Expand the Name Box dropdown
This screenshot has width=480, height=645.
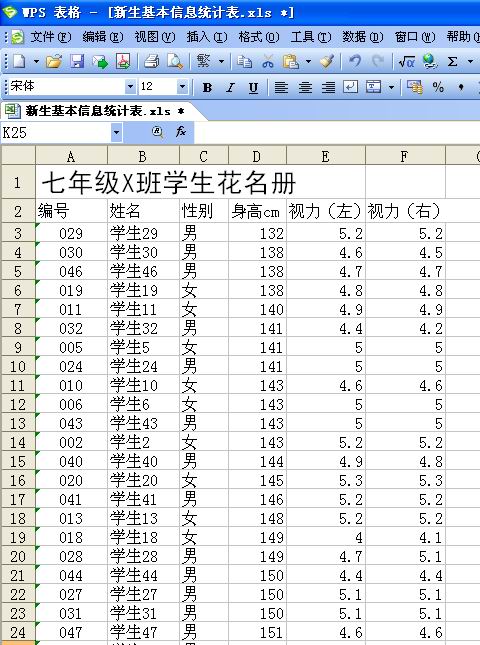116,132
